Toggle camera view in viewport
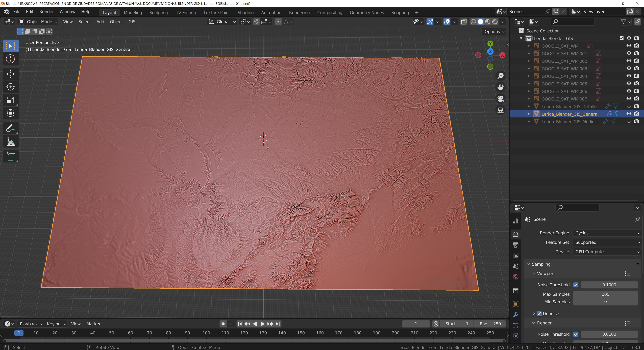This screenshot has width=644, height=350. 501,99
